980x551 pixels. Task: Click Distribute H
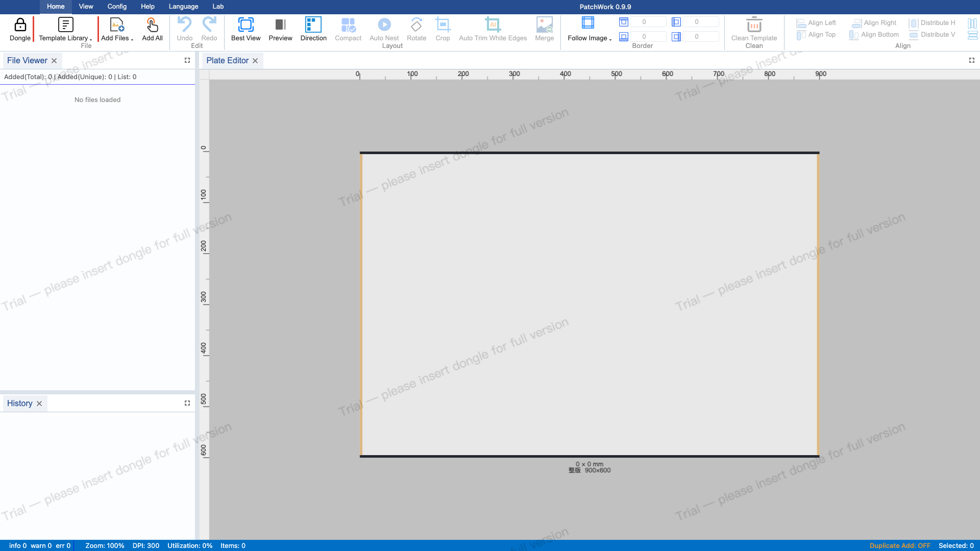coord(932,23)
